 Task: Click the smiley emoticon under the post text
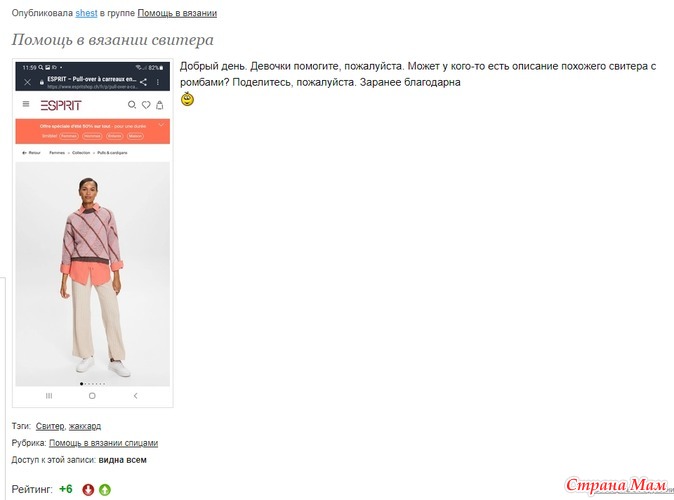pos(187,99)
